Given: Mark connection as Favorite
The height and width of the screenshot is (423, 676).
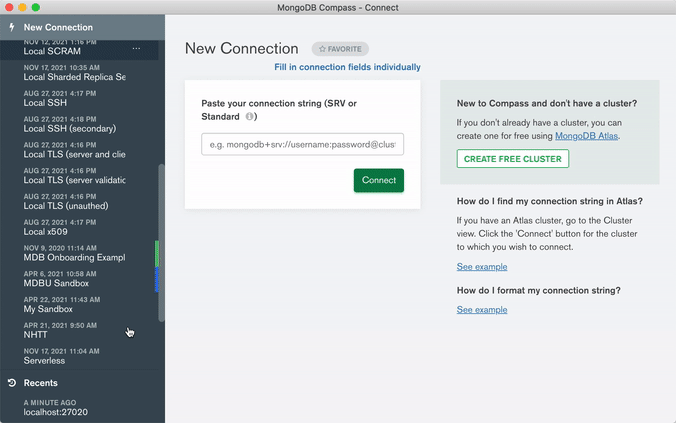Looking at the screenshot, I should (340, 49).
